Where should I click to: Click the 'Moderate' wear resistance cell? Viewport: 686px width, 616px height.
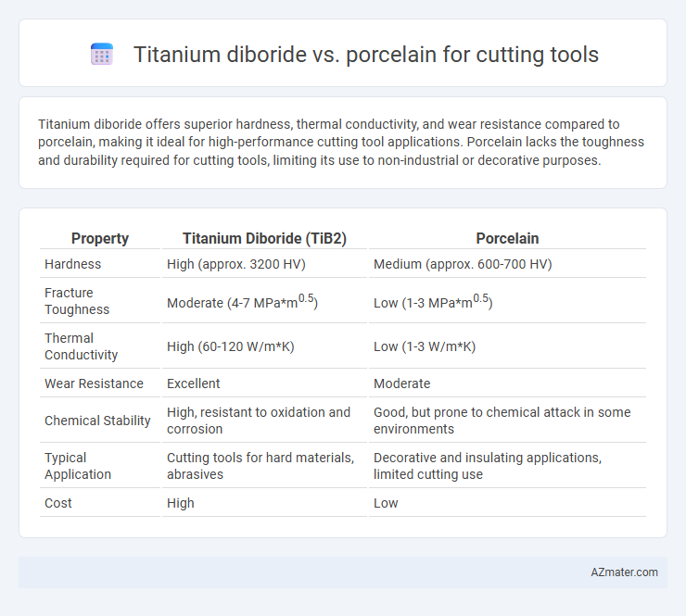(x=401, y=383)
